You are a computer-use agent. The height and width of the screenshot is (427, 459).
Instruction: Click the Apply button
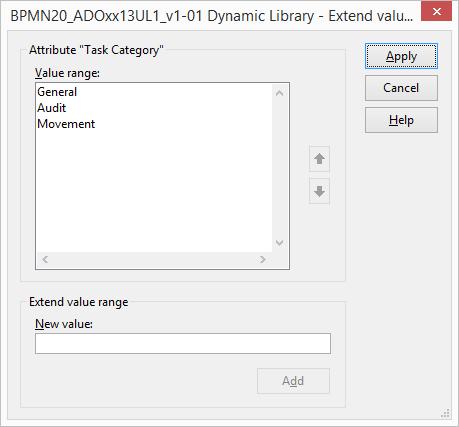click(401, 56)
